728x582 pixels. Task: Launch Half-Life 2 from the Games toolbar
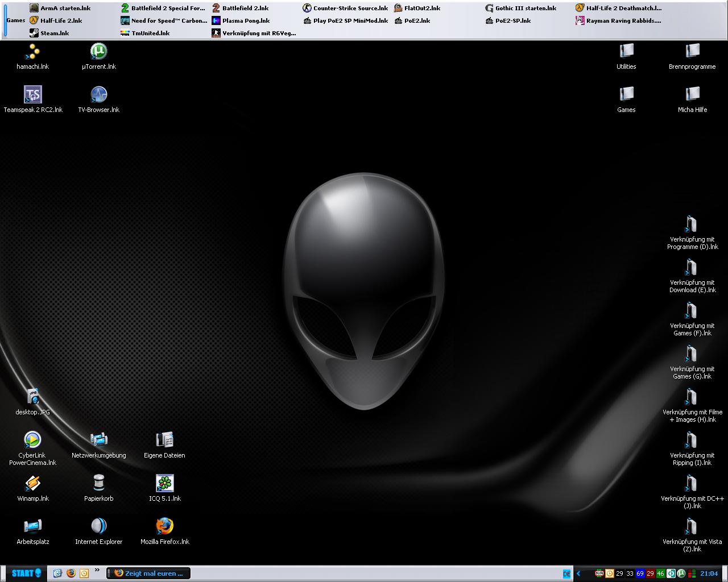click(56, 20)
